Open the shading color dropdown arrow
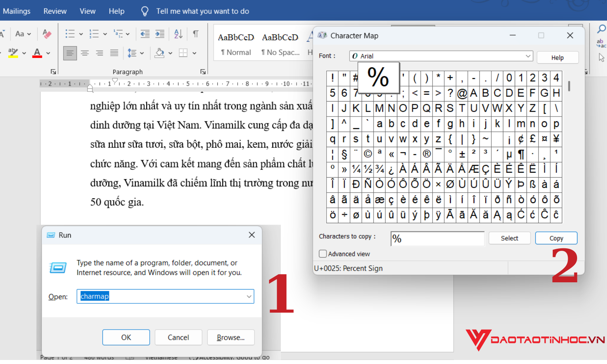 [x=170, y=53]
